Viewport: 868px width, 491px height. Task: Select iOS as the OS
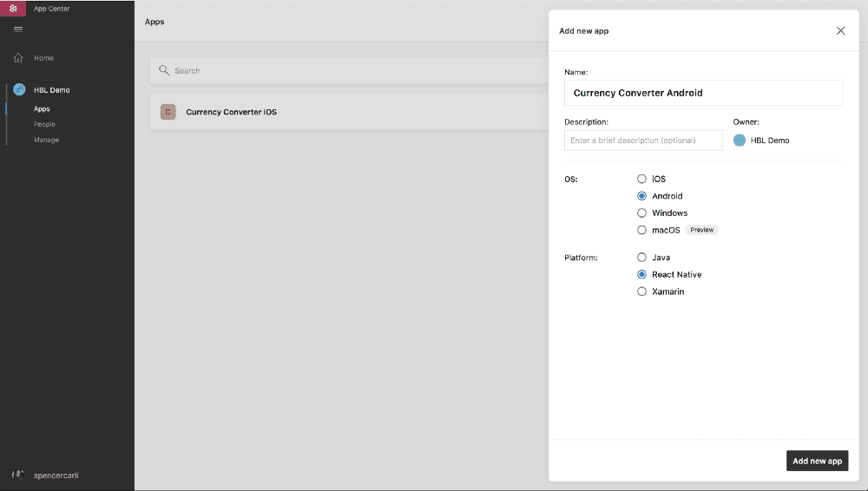coord(641,179)
